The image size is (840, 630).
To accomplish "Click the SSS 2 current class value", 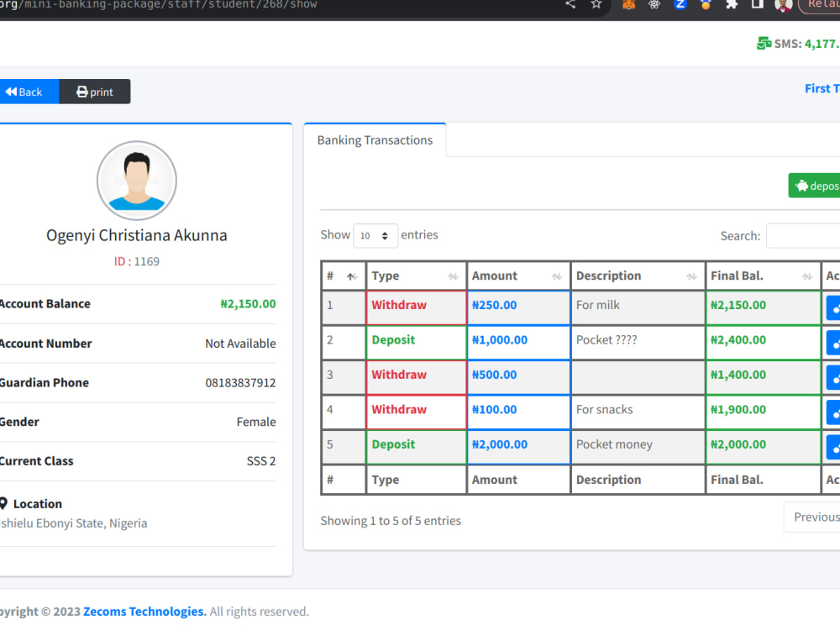I will pyautogui.click(x=261, y=460).
